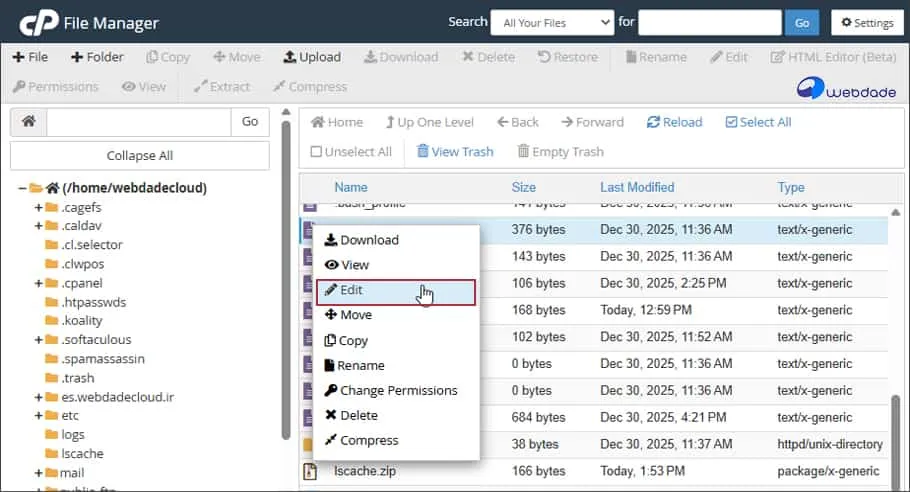Screen dimensions: 910x492
Task: Choose Delete from context menu
Action: 396,415
